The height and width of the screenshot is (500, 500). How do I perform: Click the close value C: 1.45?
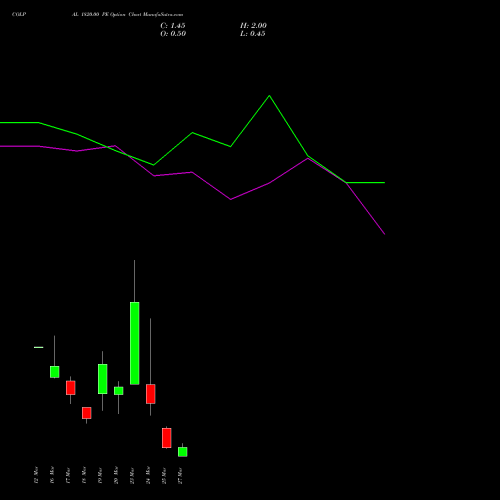click(173, 26)
